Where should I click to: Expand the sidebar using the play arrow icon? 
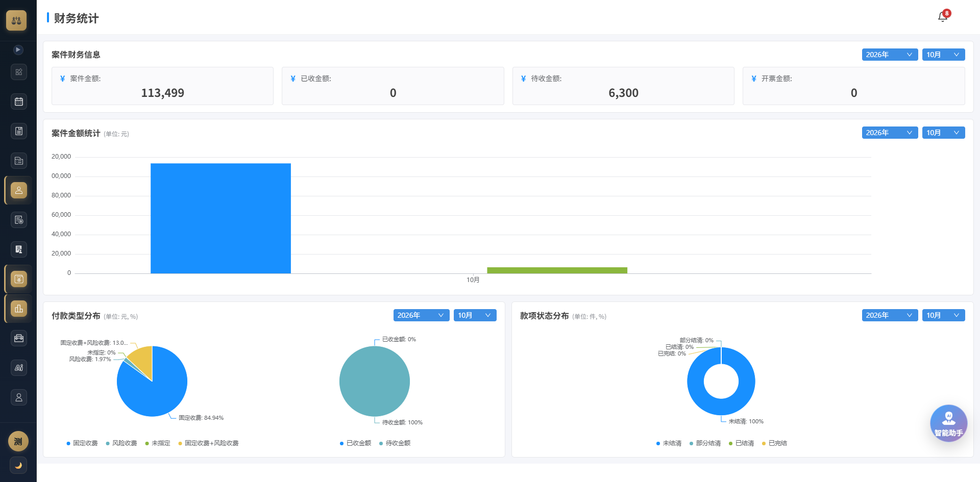(18, 49)
